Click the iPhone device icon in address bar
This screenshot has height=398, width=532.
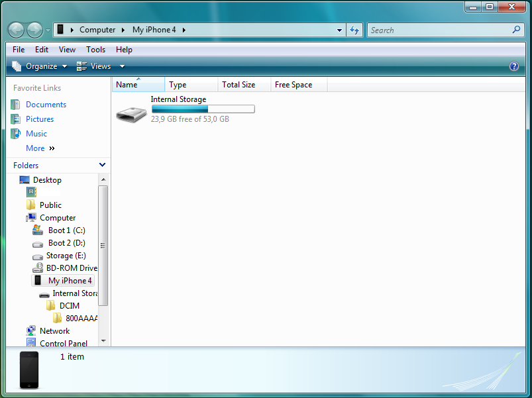(60, 30)
